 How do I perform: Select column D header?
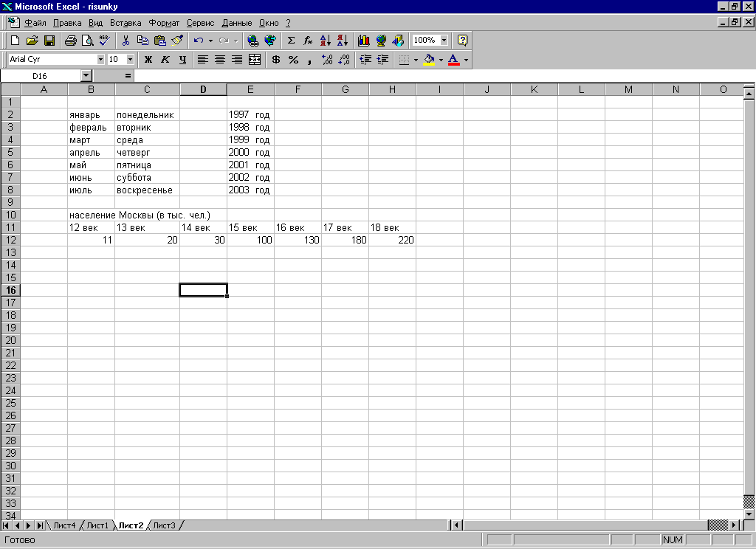coord(204,89)
